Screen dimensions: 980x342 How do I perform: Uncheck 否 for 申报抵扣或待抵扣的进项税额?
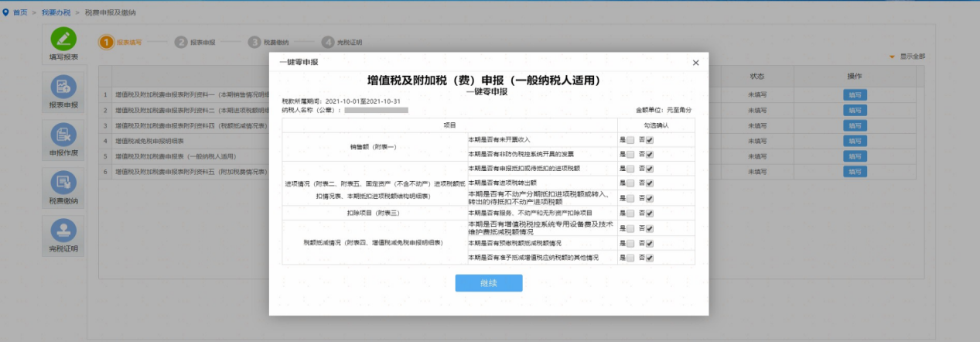650,169
